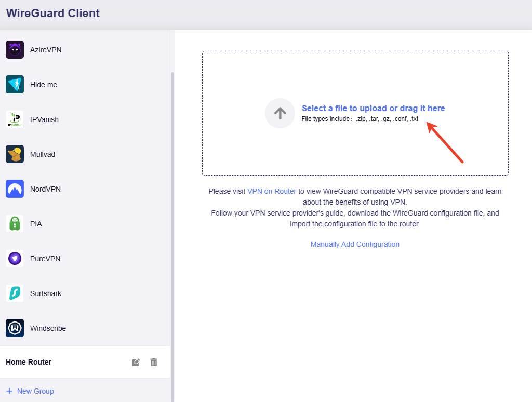
Task: Click Select a file to upload
Action: [x=373, y=108]
